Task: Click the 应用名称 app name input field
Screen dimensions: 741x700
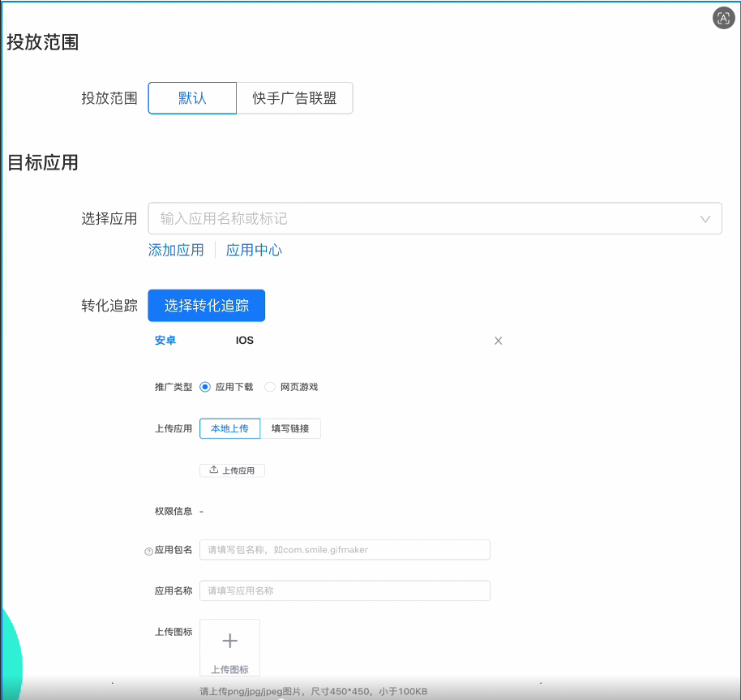Action: [x=345, y=590]
